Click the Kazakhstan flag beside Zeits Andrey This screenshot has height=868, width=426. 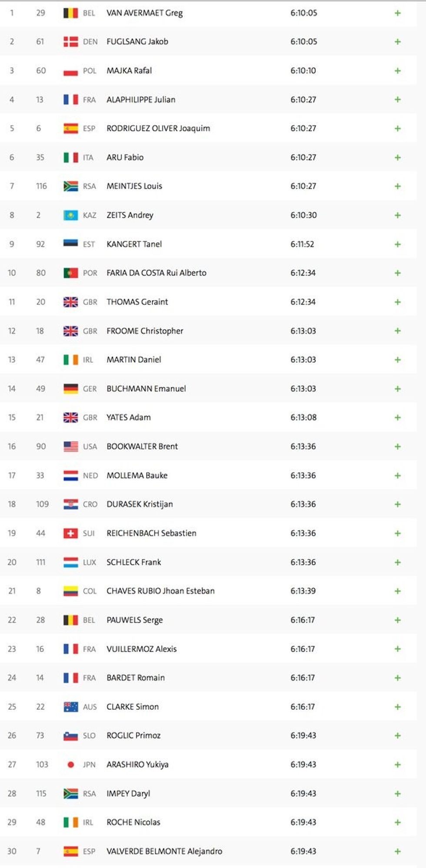pos(70,215)
